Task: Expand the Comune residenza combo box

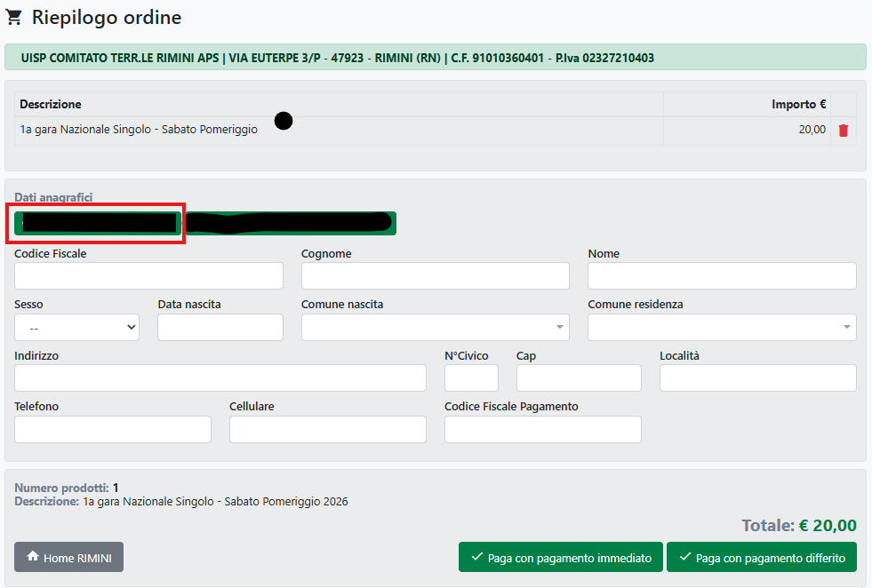Action: tap(721, 327)
